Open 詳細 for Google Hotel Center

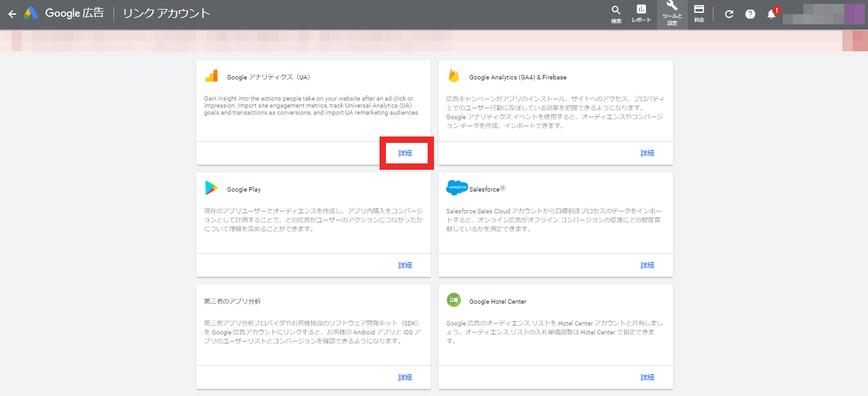pyautogui.click(x=647, y=377)
